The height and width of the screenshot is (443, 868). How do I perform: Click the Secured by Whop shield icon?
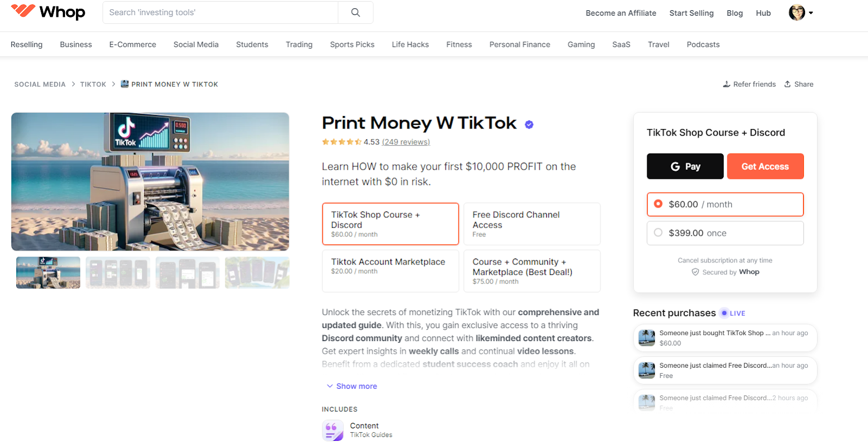tap(695, 272)
